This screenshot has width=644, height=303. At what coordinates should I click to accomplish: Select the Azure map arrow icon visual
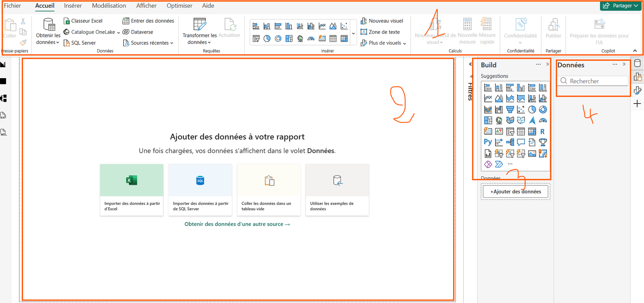tap(532, 120)
